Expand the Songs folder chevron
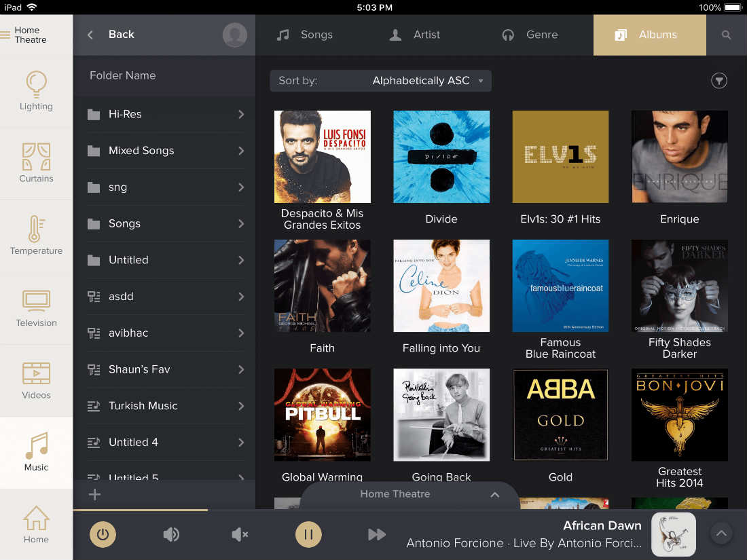Viewport: 747px width, 560px height. tap(241, 224)
